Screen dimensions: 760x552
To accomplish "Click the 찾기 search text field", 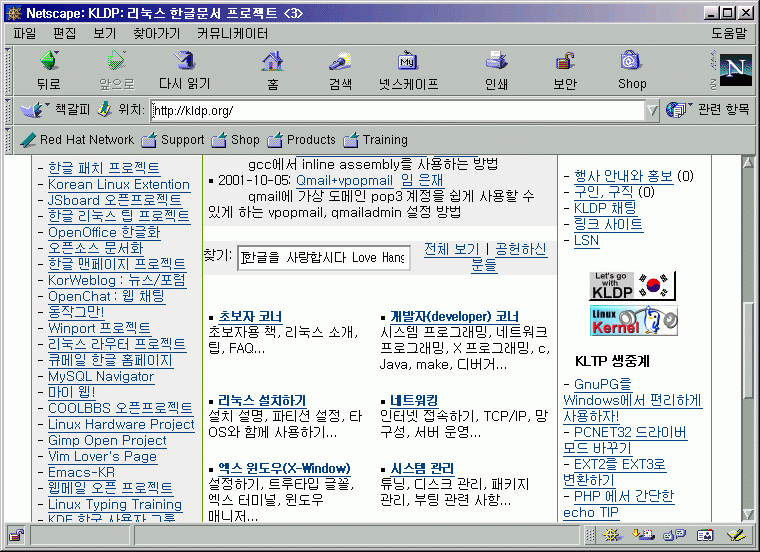I will pyautogui.click(x=324, y=257).
